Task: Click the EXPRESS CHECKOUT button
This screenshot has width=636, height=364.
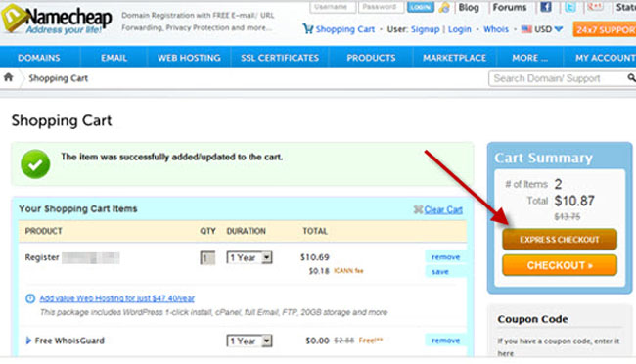Action: (560, 240)
